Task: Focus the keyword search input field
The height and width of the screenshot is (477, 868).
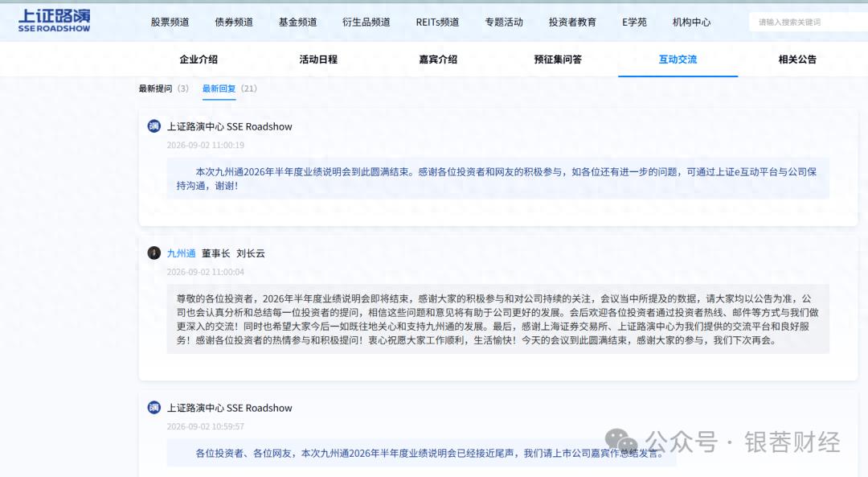Action: [809, 23]
